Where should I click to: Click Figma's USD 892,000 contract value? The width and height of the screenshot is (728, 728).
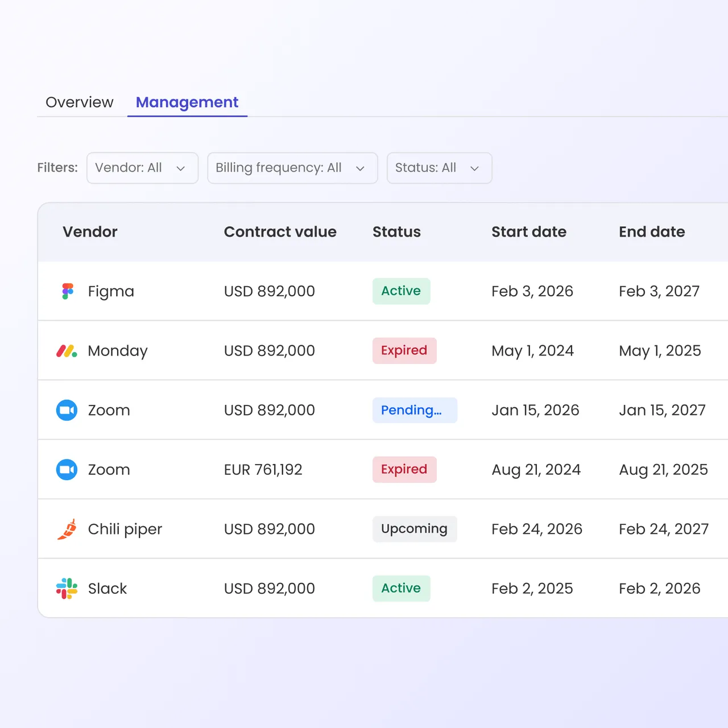[x=270, y=291]
